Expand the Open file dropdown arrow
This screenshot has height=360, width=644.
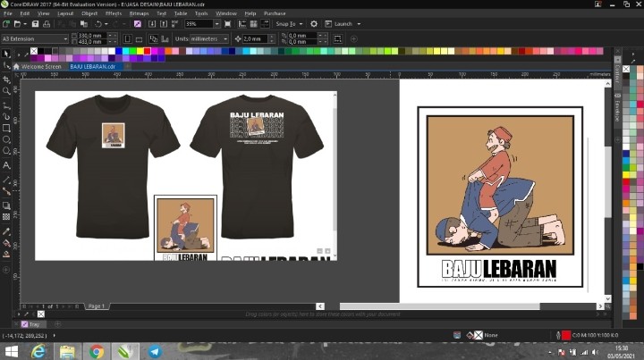click(25, 24)
